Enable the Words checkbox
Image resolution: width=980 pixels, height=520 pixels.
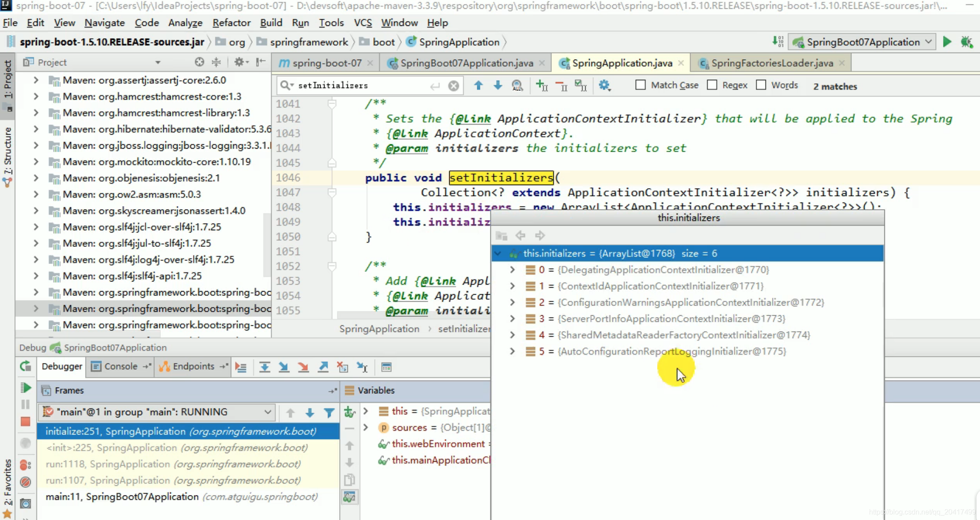pyautogui.click(x=761, y=85)
